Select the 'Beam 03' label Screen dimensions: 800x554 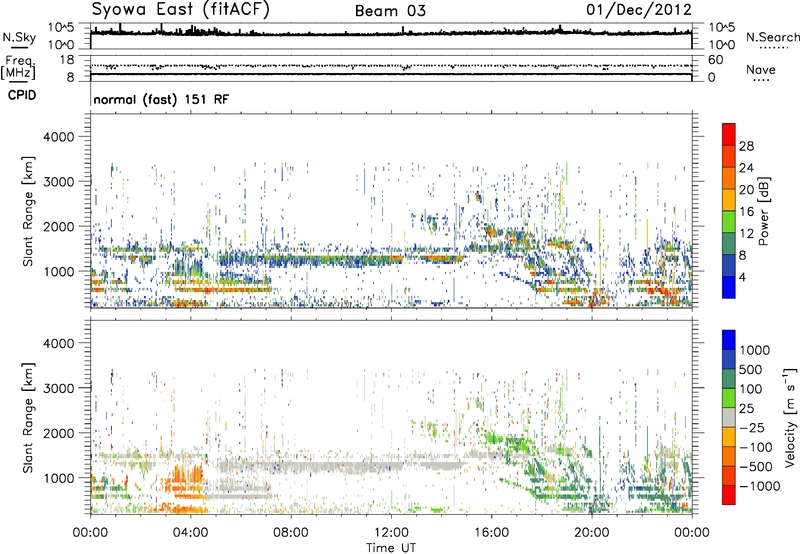point(390,11)
